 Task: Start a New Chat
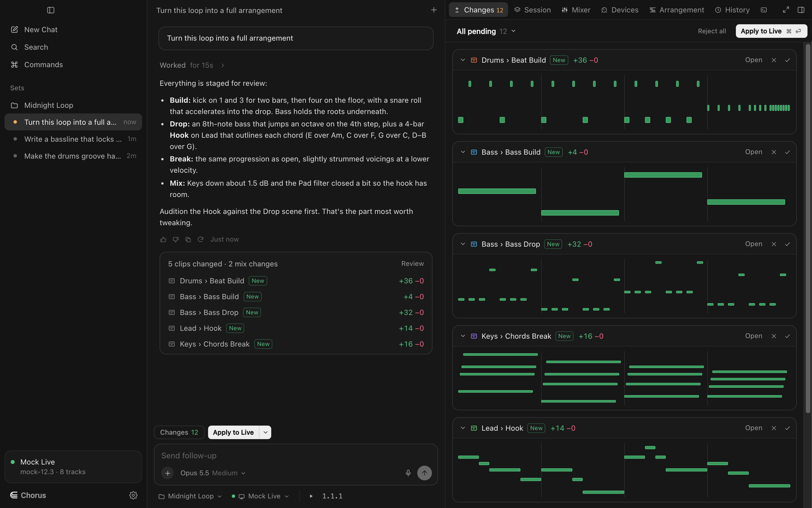point(73,30)
